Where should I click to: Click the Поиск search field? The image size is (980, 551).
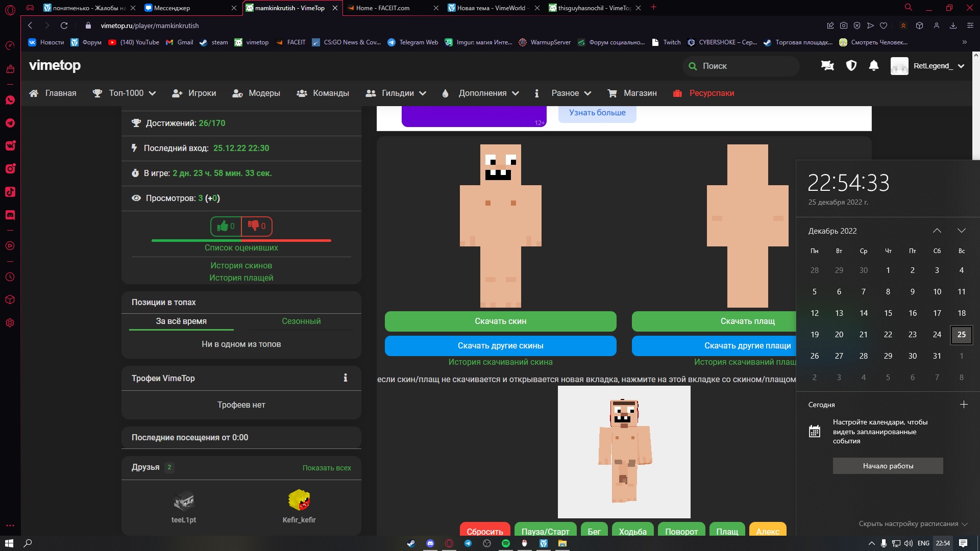[740, 66]
